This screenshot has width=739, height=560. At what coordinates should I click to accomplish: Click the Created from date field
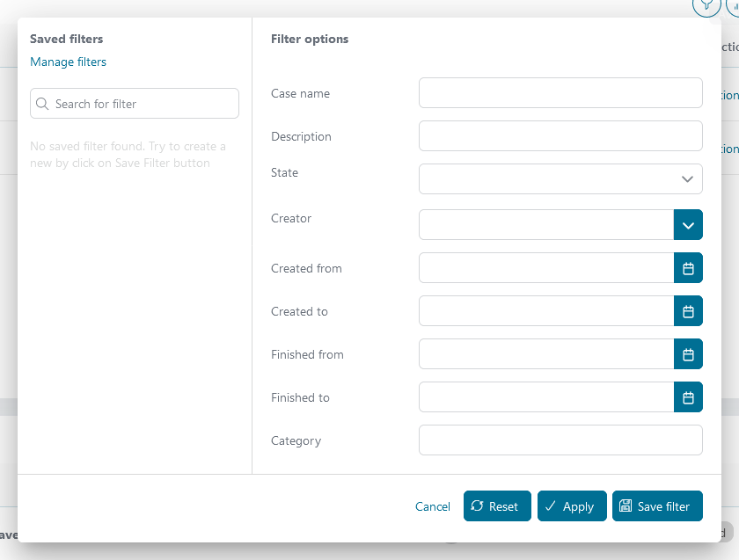(546, 268)
